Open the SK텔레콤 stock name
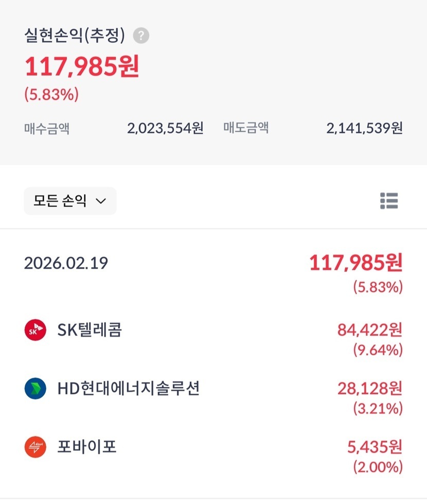Screen dimensions: 427x504 [x=90, y=330]
